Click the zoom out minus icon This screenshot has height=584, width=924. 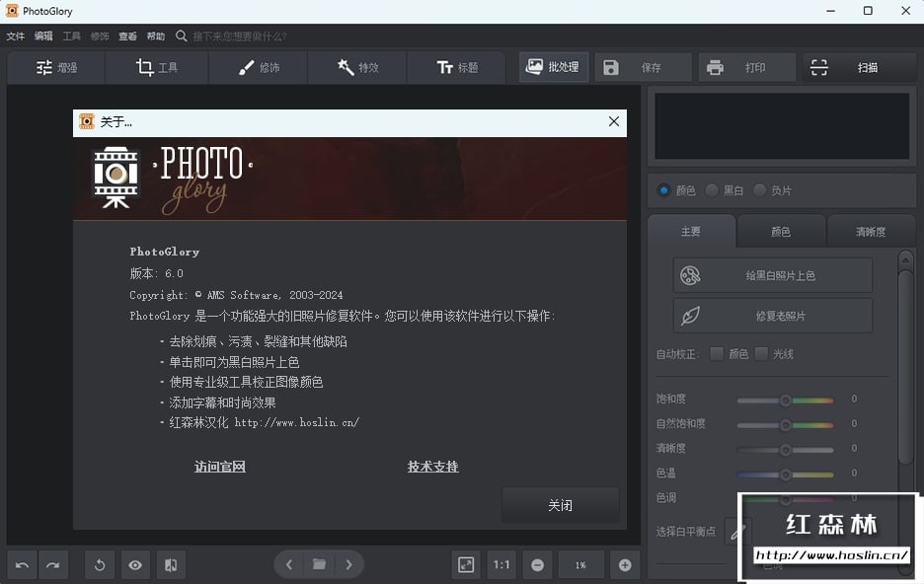coord(537,565)
